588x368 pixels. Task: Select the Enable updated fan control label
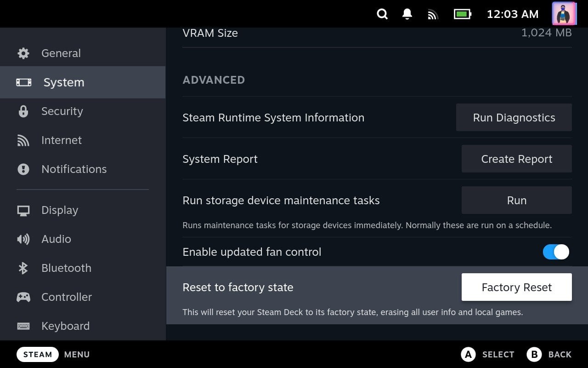pyautogui.click(x=252, y=252)
